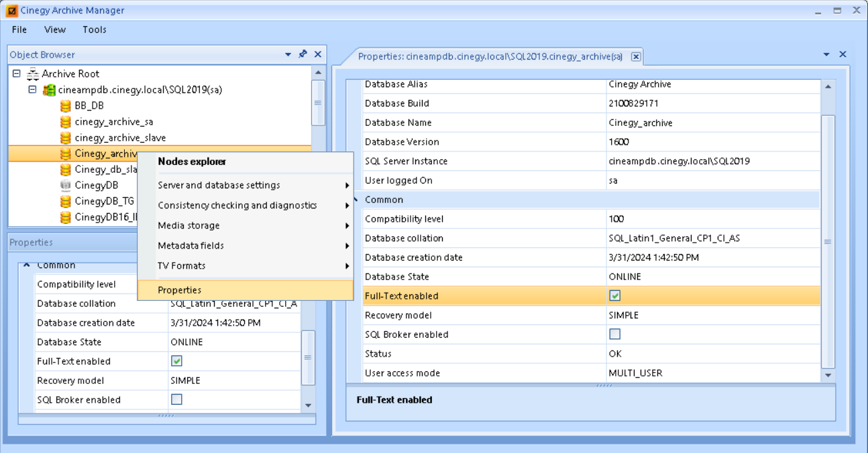Click the User logged On value sa
The image size is (868, 453).
(612, 181)
